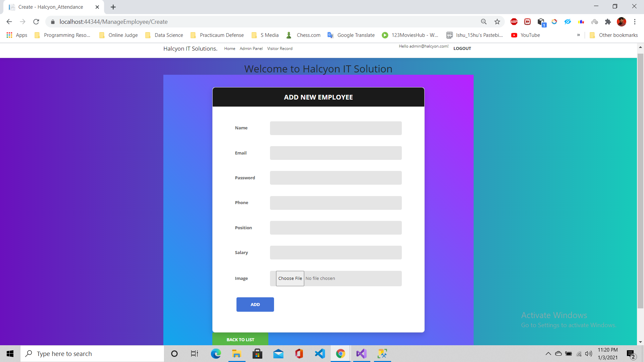
Task: Reload the page with refresh icon
Action: click(x=36, y=22)
